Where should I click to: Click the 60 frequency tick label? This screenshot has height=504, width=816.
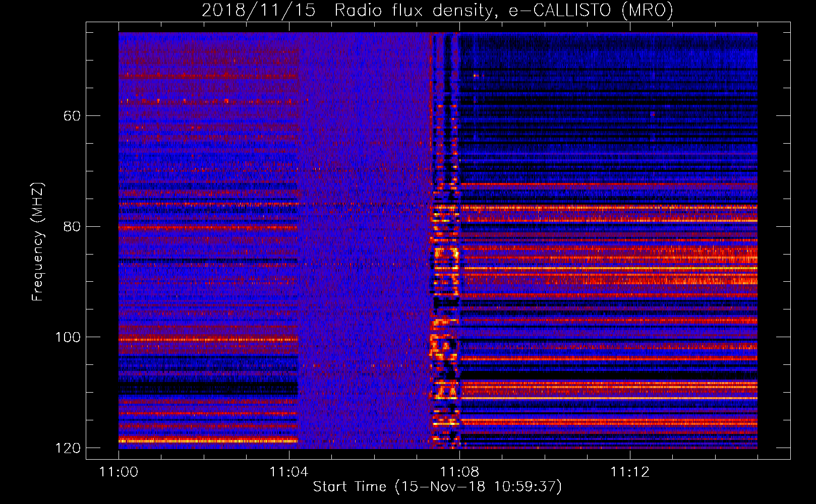[x=72, y=116]
